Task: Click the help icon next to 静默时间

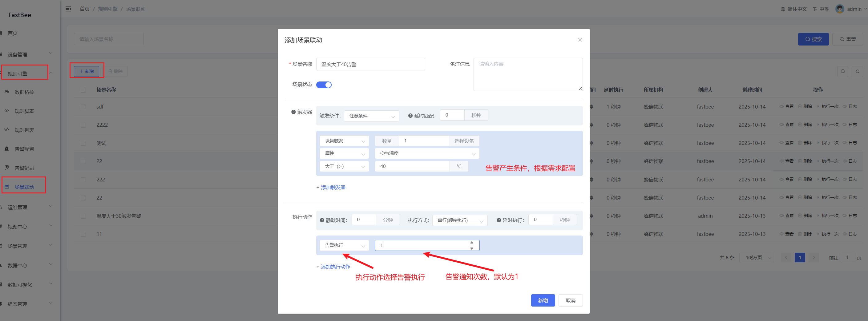Action: point(322,220)
